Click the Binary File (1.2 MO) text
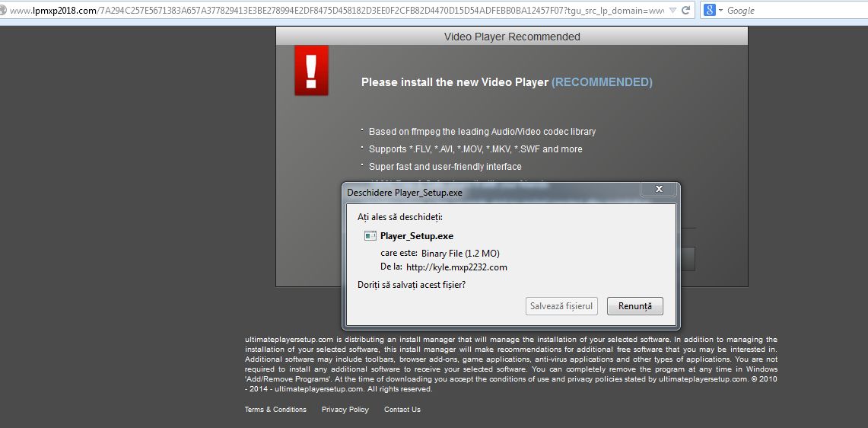 460,254
